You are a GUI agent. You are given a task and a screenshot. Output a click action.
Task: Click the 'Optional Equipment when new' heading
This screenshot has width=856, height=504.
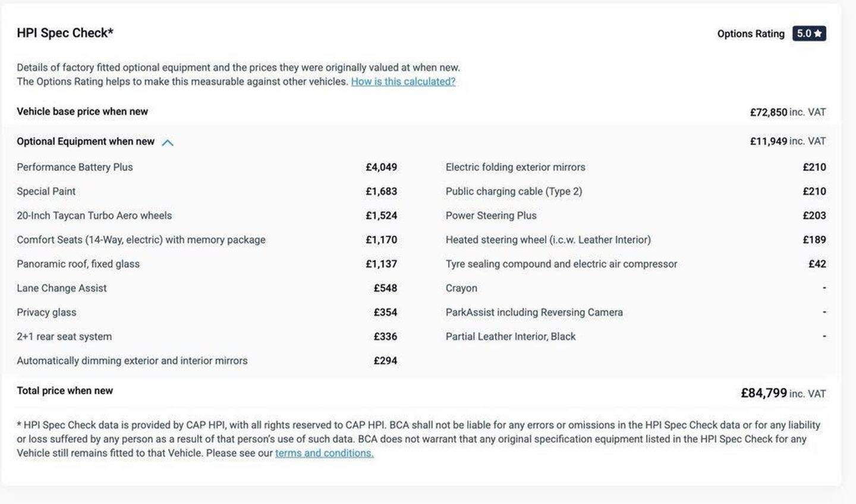pyautogui.click(x=86, y=141)
